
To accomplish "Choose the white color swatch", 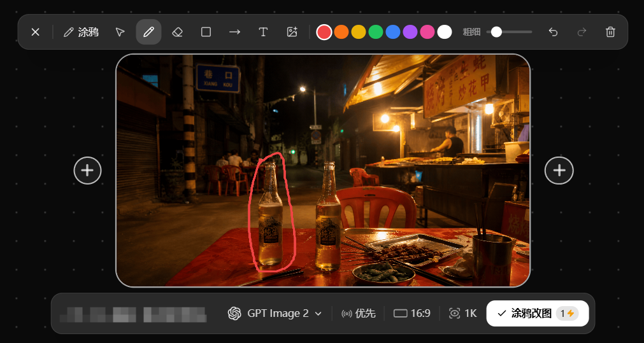I will click(x=445, y=32).
